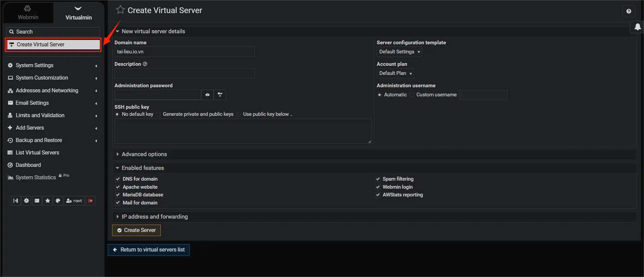Click the Create Server button
Screen dimensions: 644x277
[x=136, y=230]
